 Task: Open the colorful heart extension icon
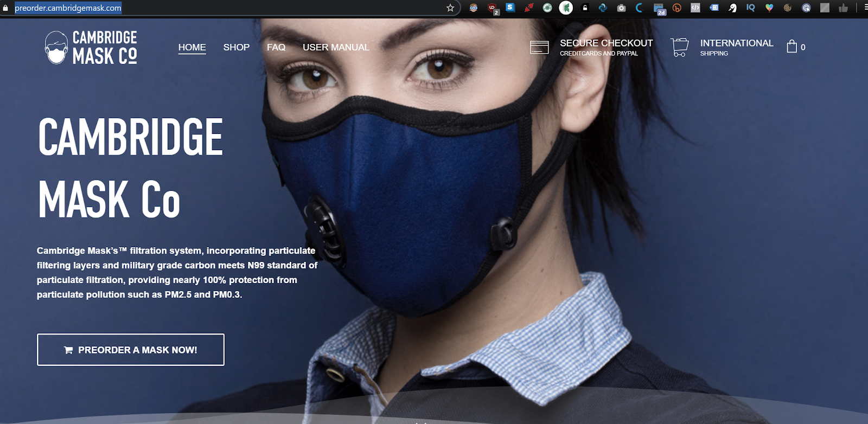(769, 8)
